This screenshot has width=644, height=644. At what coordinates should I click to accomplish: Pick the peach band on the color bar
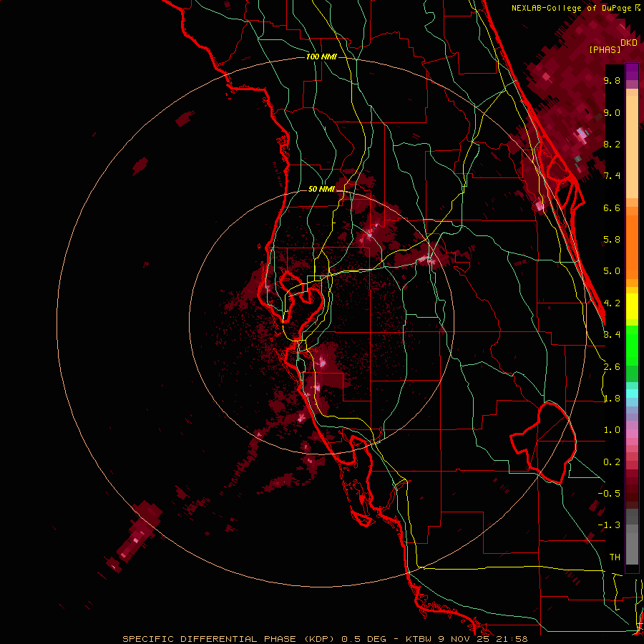click(x=632, y=144)
